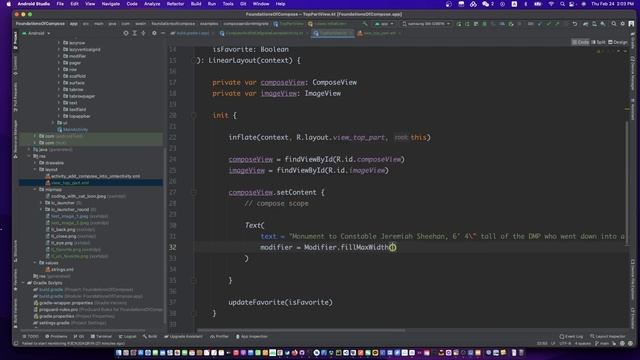Expand the modifier package folder
Viewport: 640px width, 360px height.
coord(59,56)
